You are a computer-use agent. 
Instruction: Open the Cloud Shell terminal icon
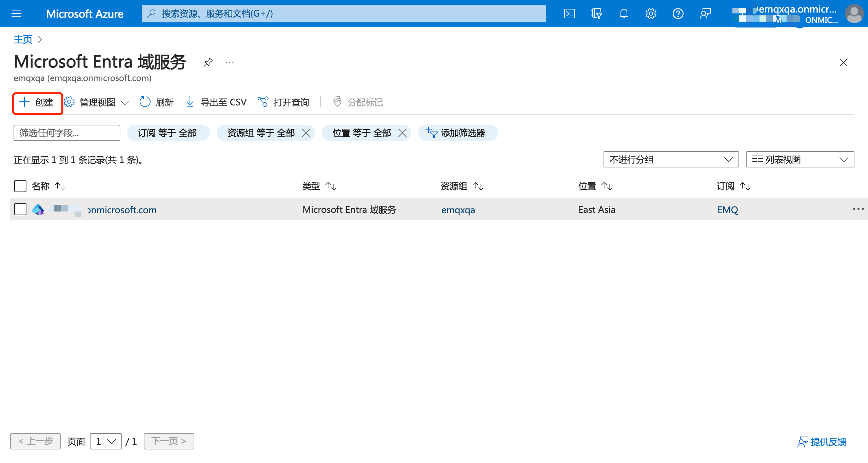pyautogui.click(x=570, y=14)
